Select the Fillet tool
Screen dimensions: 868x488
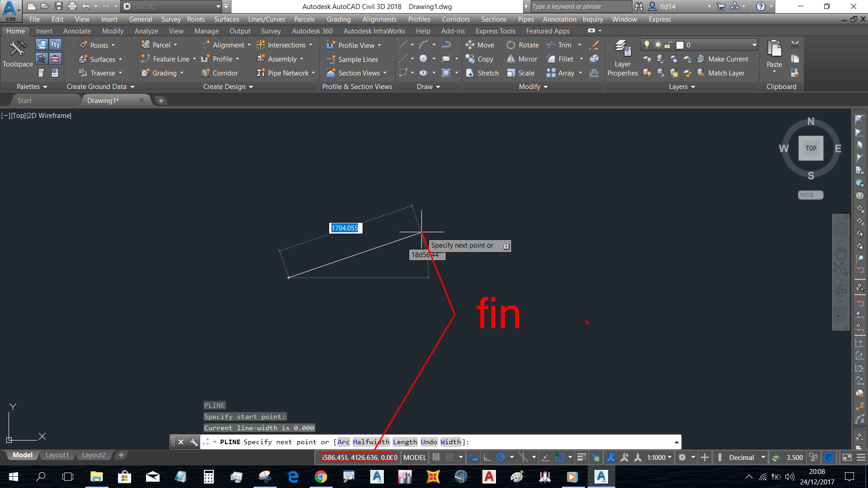(560, 59)
